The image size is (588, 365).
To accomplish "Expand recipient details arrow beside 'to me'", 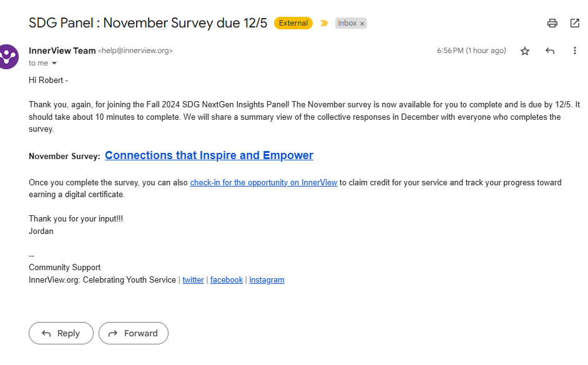I will [x=54, y=63].
